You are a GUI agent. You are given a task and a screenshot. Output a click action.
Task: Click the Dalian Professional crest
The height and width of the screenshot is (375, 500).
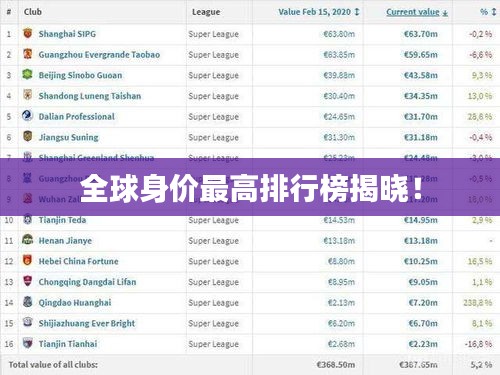28,116
